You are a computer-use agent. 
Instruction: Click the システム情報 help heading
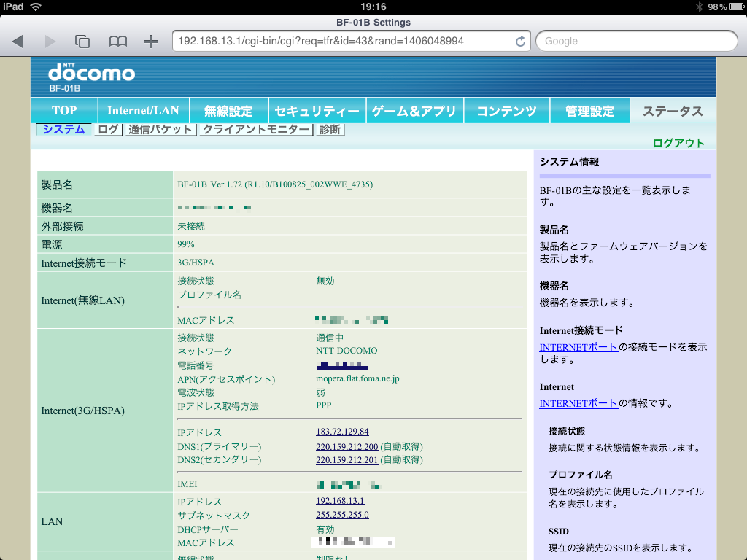tap(569, 162)
